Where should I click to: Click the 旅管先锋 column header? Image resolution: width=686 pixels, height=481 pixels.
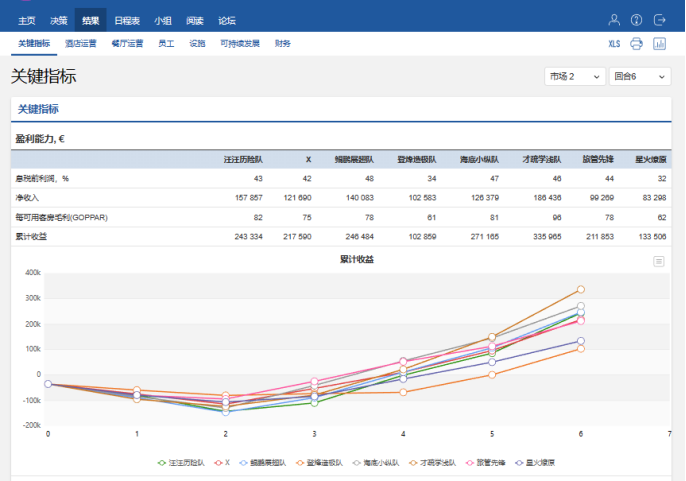tap(598, 159)
